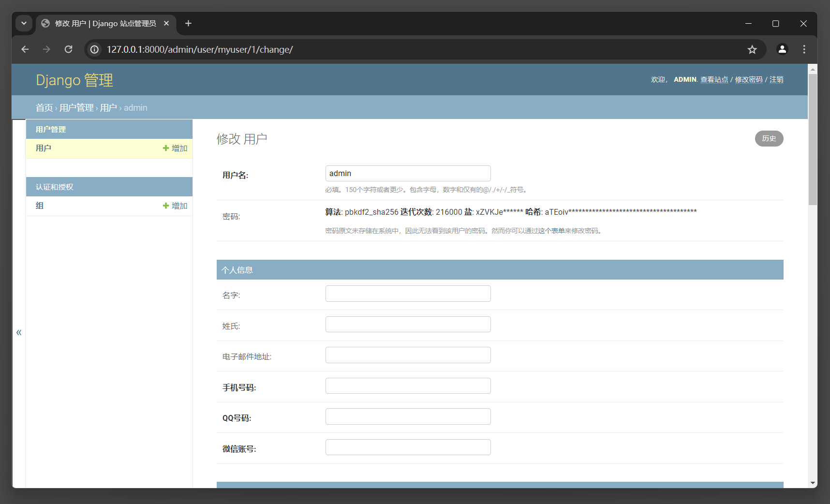Click the browser forward arrow

[x=46, y=49]
